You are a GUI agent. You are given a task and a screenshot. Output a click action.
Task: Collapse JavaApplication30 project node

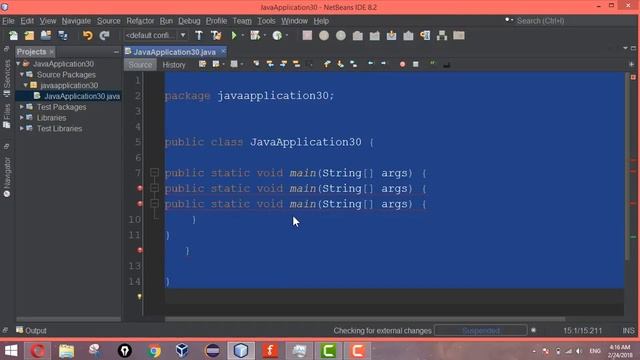coord(18,64)
